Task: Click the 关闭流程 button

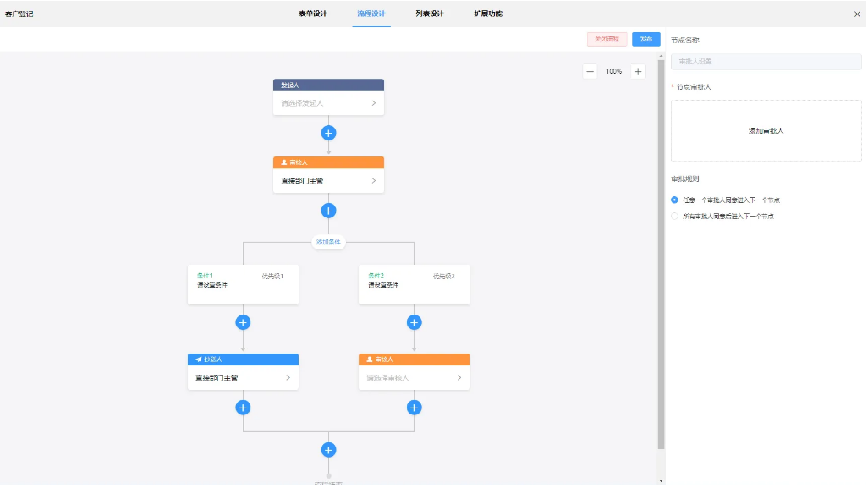Action: pos(607,39)
